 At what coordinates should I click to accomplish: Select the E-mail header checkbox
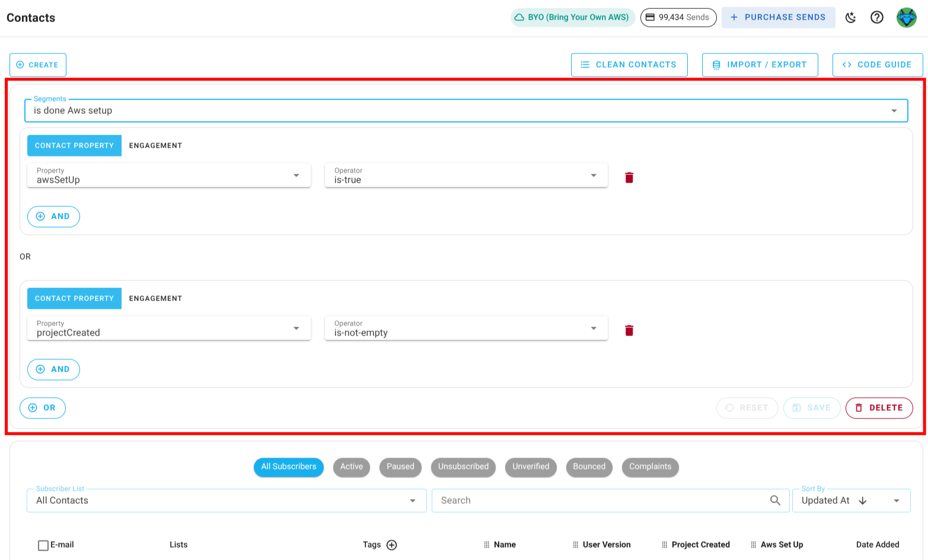coord(44,545)
